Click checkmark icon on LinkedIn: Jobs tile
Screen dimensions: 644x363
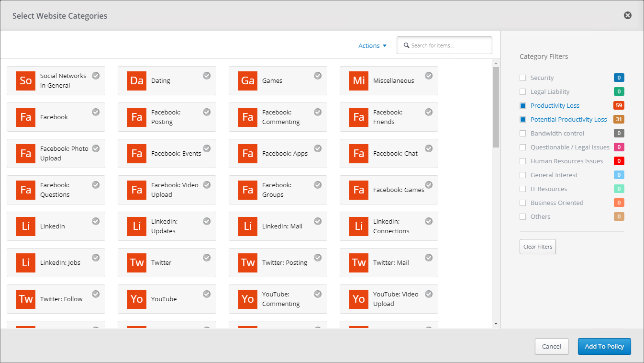point(96,258)
